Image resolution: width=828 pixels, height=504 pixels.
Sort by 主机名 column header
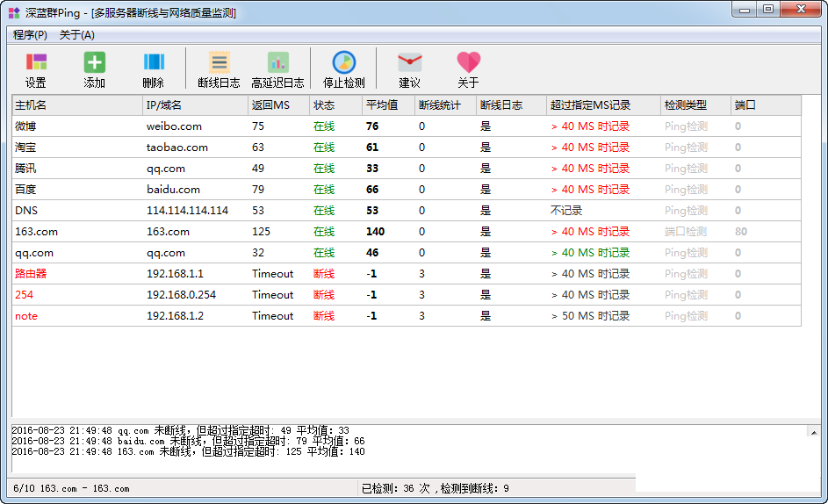pos(77,105)
